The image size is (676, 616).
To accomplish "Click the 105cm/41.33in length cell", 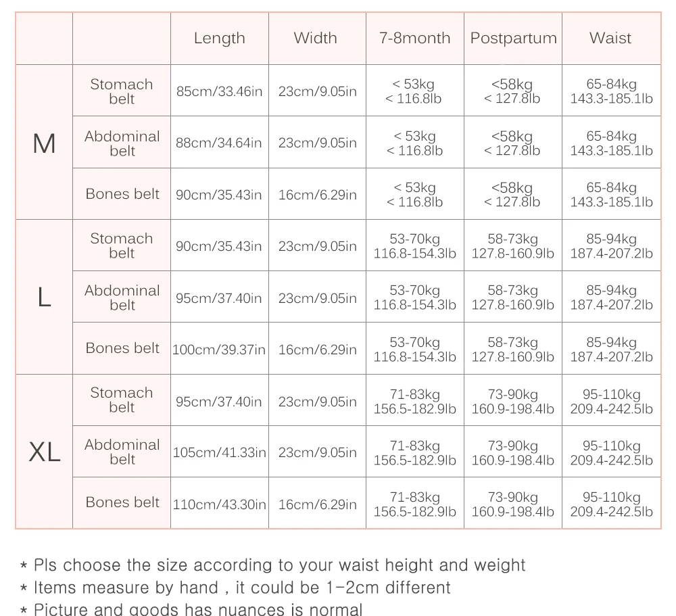I will pos(220,452).
